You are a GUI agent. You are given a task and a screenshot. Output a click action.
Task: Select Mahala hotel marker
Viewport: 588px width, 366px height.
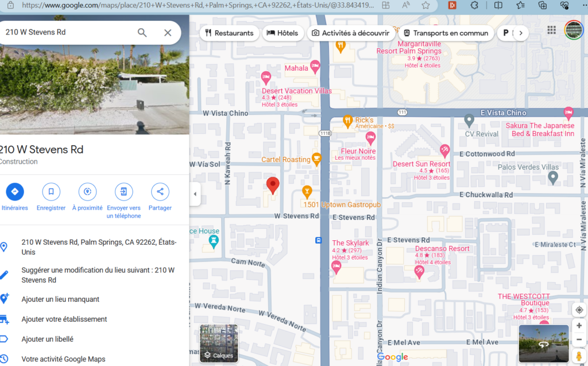[x=315, y=67]
